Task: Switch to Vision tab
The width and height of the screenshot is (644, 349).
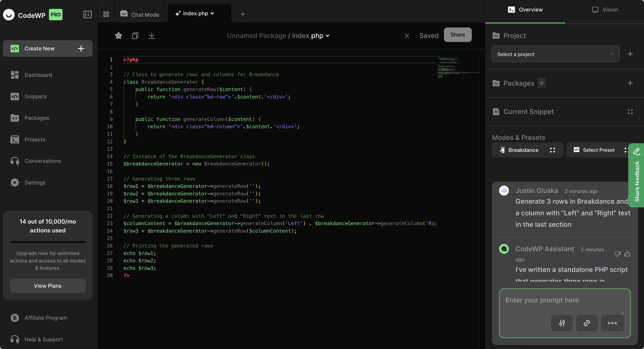Action: (x=605, y=10)
